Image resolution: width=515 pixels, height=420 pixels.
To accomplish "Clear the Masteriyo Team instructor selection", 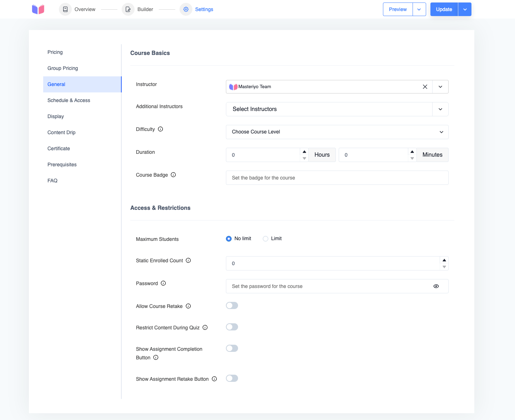I will (425, 87).
